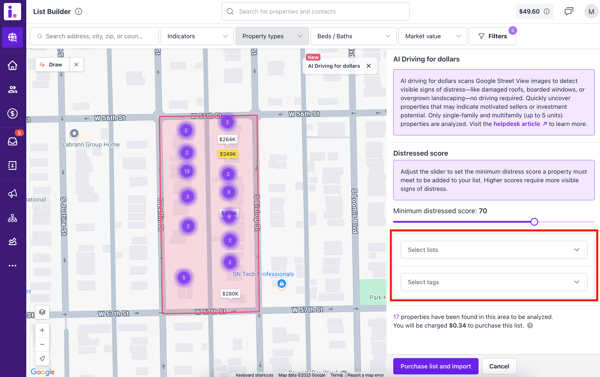The image size is (600, 377).
Task: Open the megaphone marketing icon in the sidebar
Action: pyautogui.click(x=12, y=194)
